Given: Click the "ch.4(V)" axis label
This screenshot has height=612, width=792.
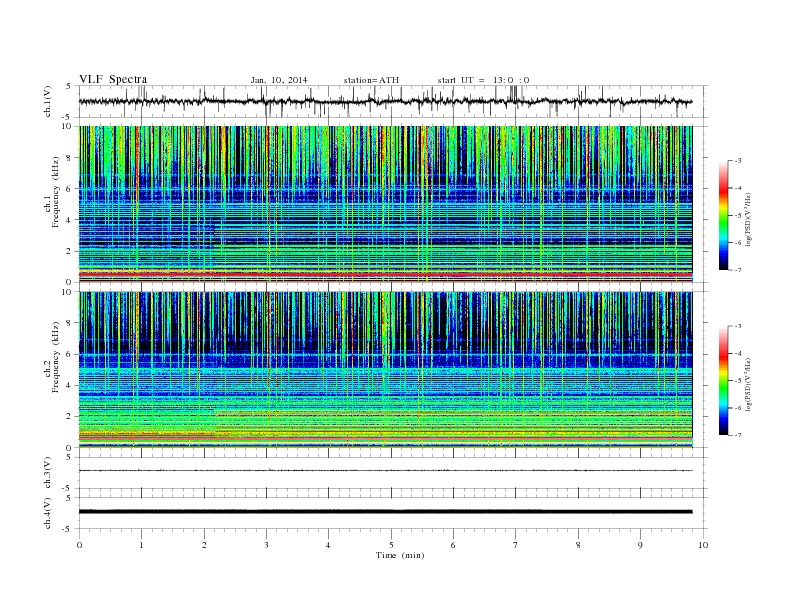Looking at the screenshot, I should click(x=48, y=513).
